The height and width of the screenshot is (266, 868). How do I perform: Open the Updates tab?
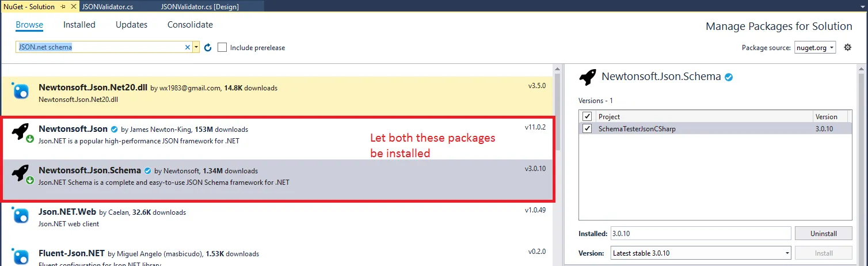pyautogui.click(x=131, y=25)
